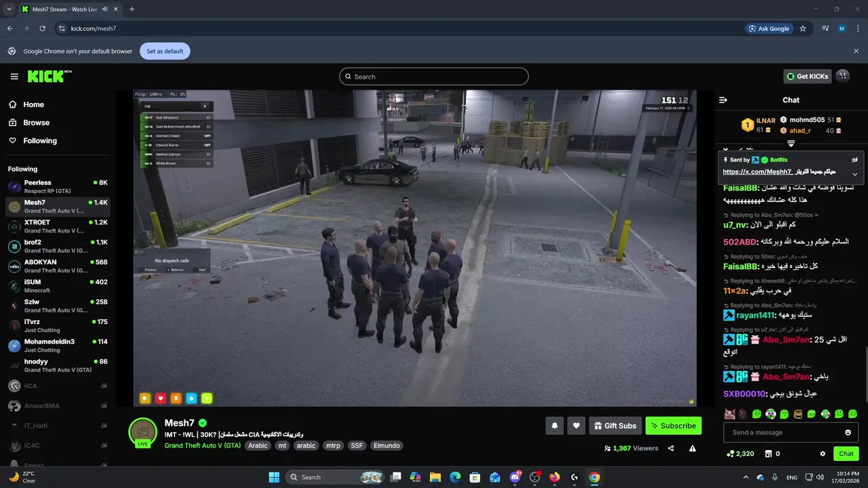
Task: Click the first cat emote in the emote row
Action: tap(730, 413)
